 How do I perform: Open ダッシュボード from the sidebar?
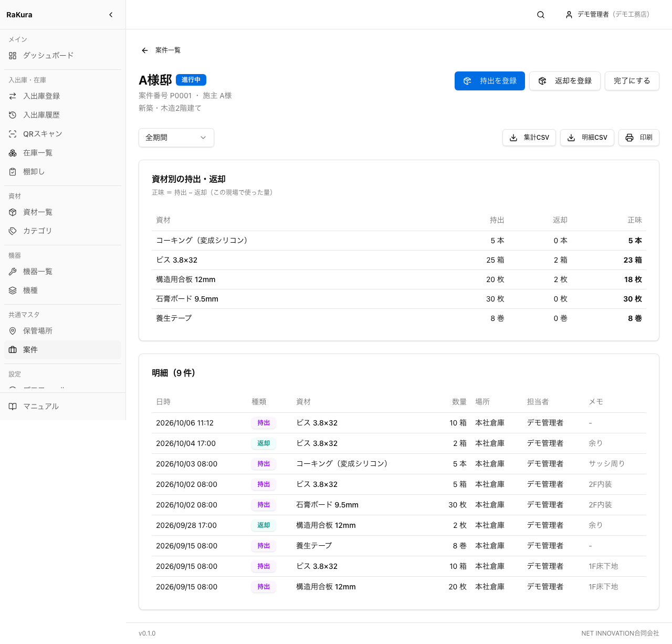[62, 56]
